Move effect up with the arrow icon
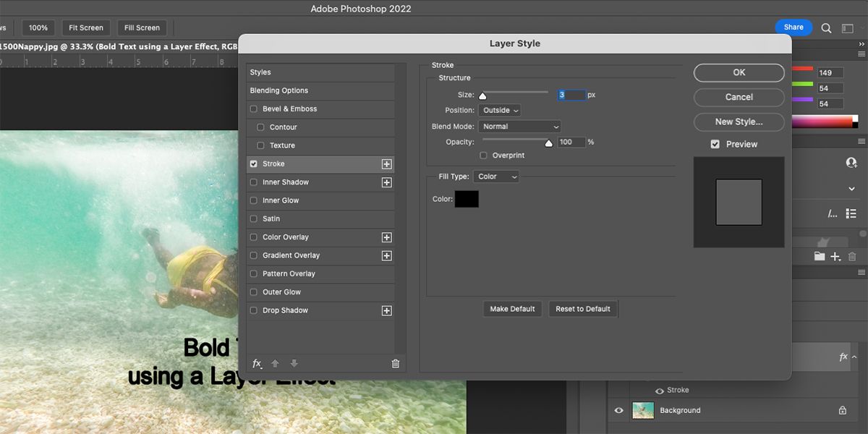This screenshot has height=434, width=868. coord(275,364)
